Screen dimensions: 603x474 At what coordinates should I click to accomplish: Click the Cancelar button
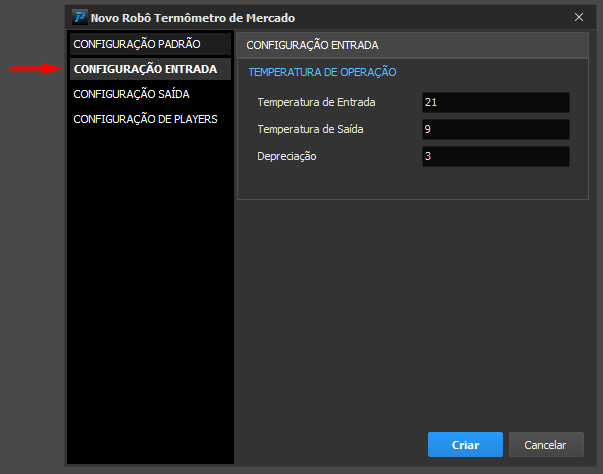546,445
